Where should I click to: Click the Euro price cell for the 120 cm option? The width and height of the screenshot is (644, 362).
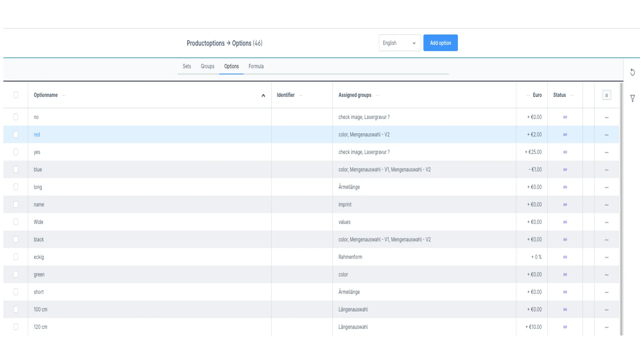(533, 327)
